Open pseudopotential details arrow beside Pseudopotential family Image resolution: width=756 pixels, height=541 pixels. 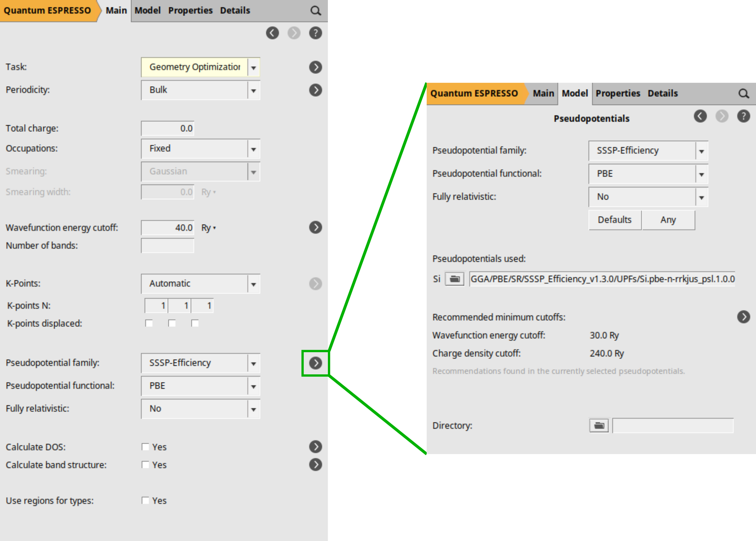click(315, 363)
